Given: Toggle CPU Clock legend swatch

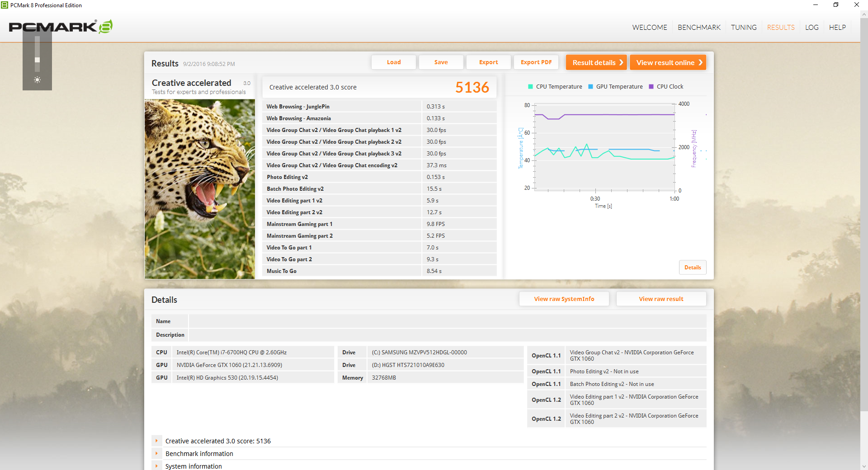Looking at the screenshot, I should click(x=651, y=87).
